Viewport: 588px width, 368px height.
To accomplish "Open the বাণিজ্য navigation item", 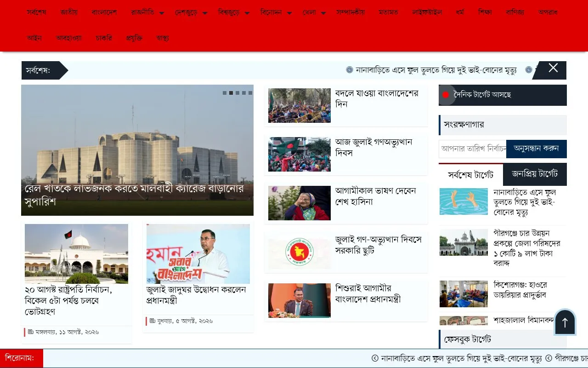I will click(515, 12).
